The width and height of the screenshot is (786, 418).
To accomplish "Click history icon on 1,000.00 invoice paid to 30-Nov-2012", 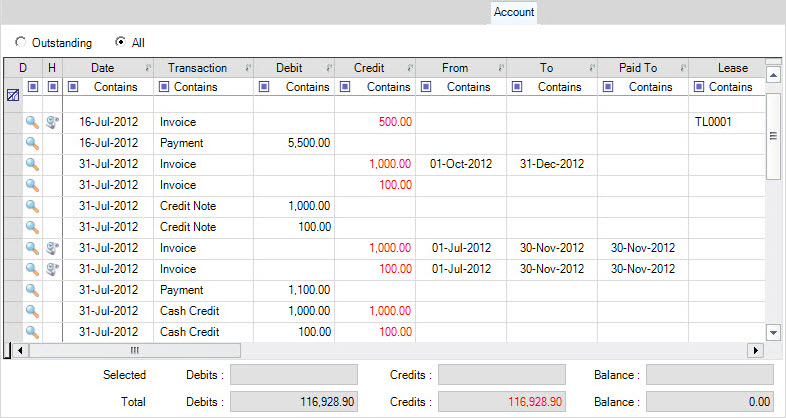I will coord(52,248).
